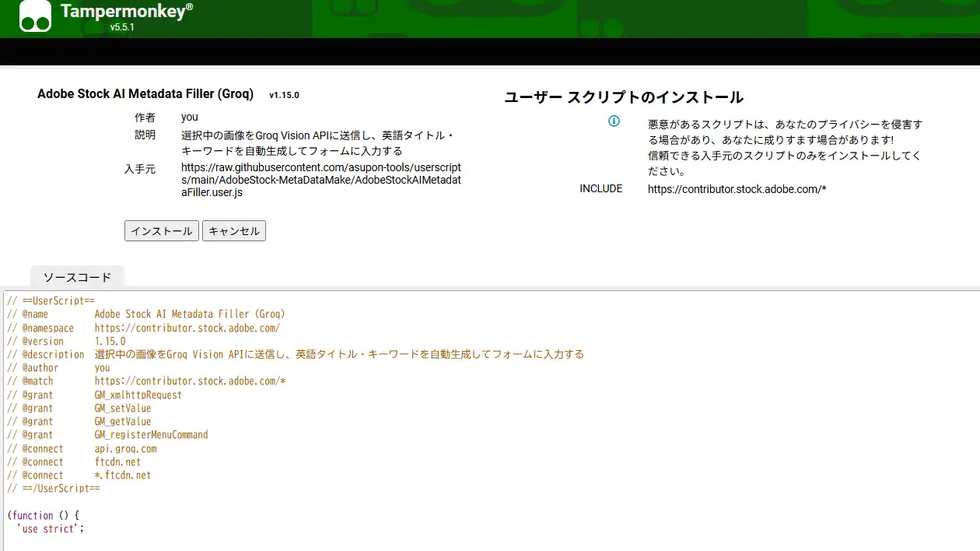The width and height of the screenshot is (980, 551).
Task: Click the 入手元 label
Action: (140, 169)
